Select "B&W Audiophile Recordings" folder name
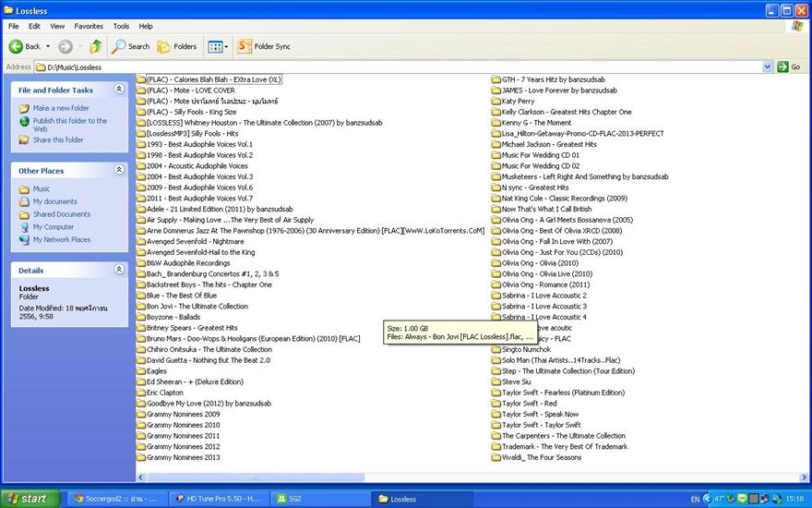 pyautogui.click(x=188, y=263)
